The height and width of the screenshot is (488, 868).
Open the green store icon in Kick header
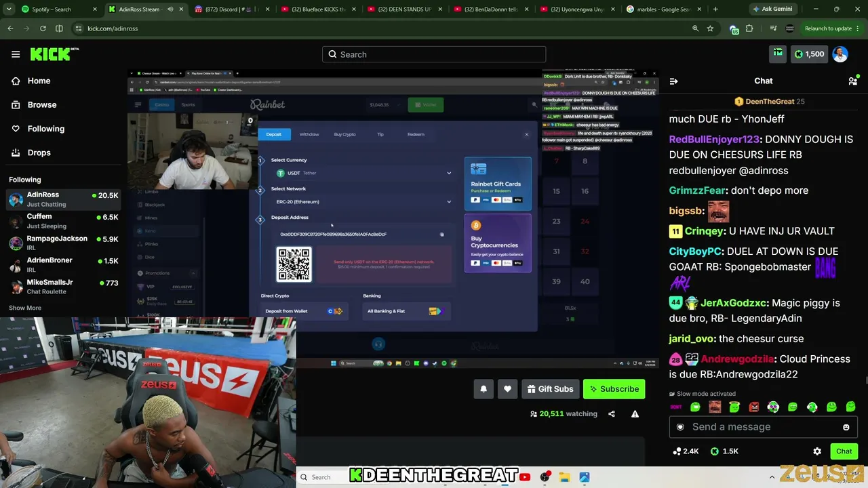coord(778,54)
